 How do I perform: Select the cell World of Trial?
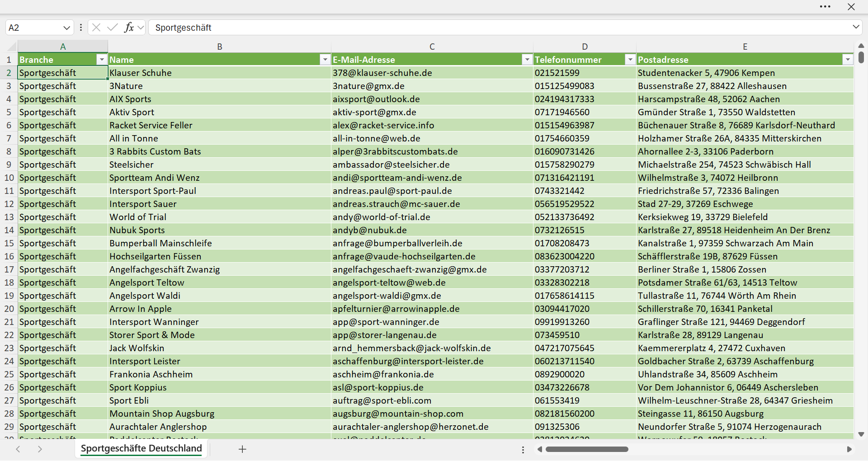219,217
